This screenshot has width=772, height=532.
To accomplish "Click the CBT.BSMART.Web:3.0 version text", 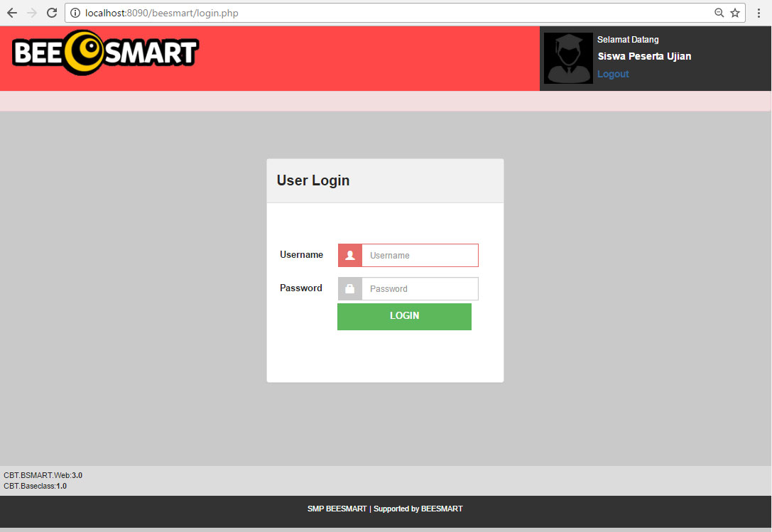I will pos(41,475).
